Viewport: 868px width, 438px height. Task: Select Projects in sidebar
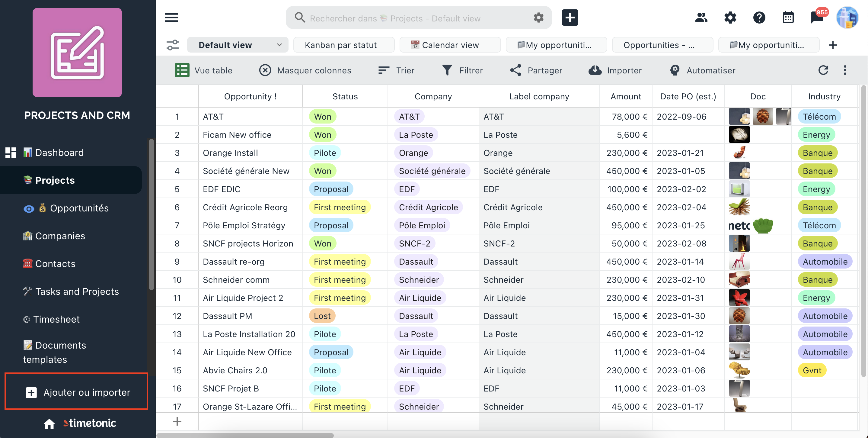[x=71, y=180]
